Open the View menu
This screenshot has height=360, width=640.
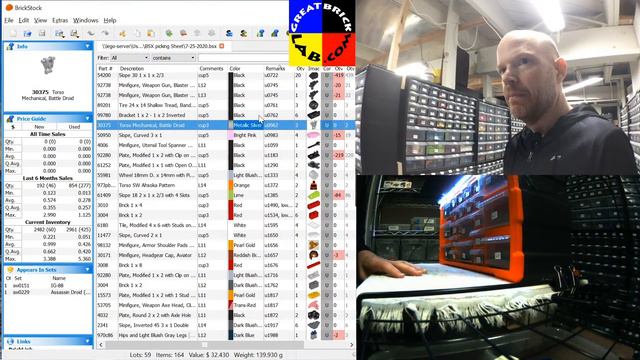pos(40,20)
